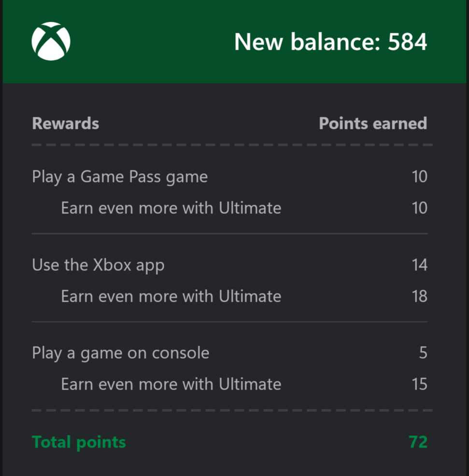Click the Total points label
This screenshot has height=476, width=469.
click(79, 442)
